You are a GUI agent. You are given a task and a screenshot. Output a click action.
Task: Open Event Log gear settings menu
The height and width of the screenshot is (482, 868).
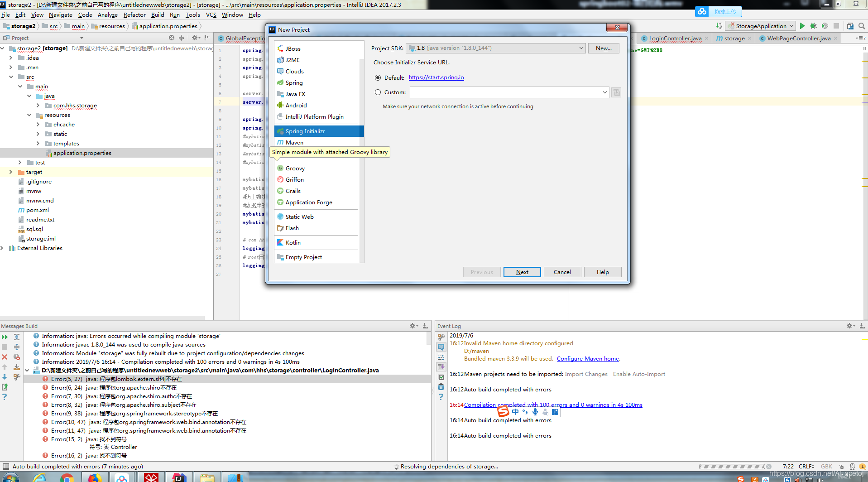click(x=851, y=326)
